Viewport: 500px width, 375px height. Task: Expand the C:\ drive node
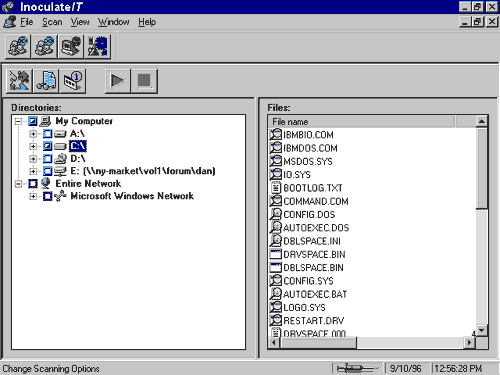(33, 146)
